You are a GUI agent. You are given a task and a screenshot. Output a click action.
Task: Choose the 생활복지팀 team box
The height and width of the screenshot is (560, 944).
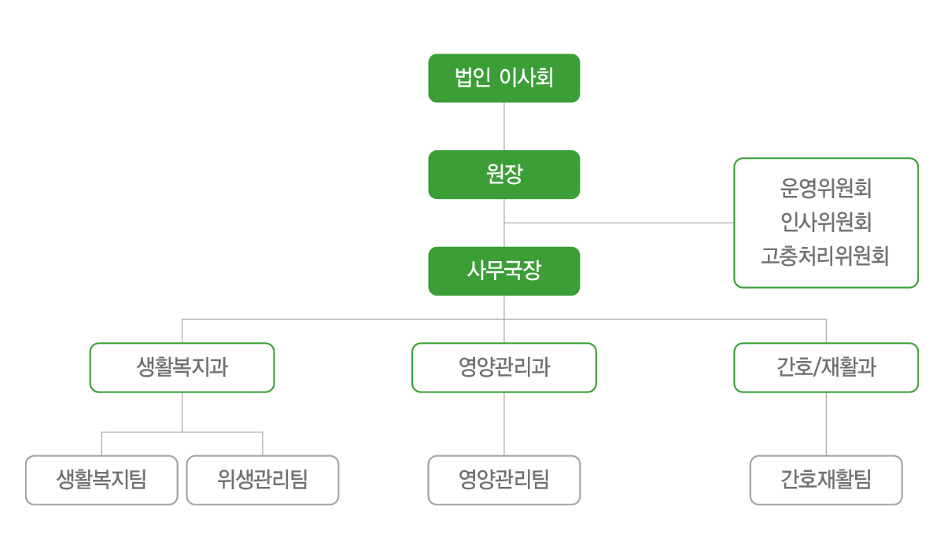coord(101,480)
